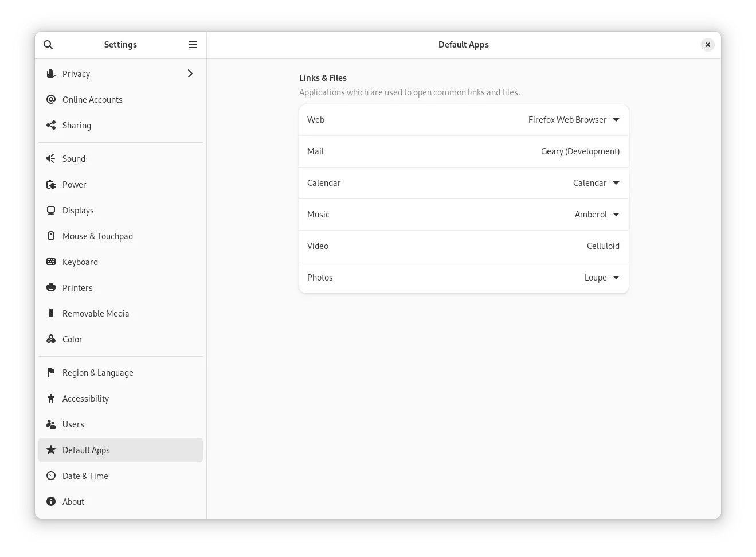Click the Celluloid video value
This screenshot has height=557, width=756.
tap(603, 246)
